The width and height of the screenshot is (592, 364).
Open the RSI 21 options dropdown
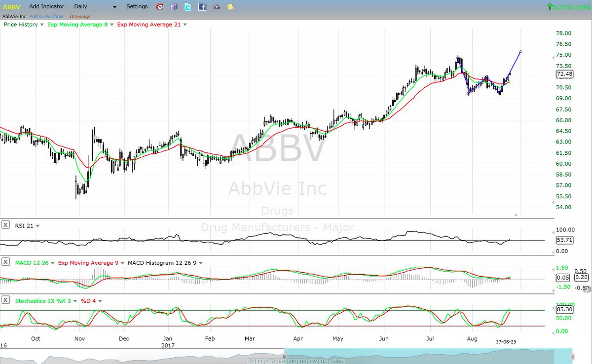[38, 225]
